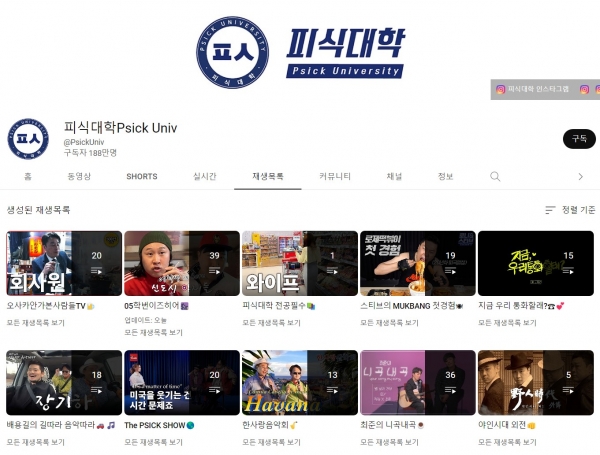View full playlist under 오사카안가본사람들TV
The width and height of the screenshot is (600, 455).
36,323
